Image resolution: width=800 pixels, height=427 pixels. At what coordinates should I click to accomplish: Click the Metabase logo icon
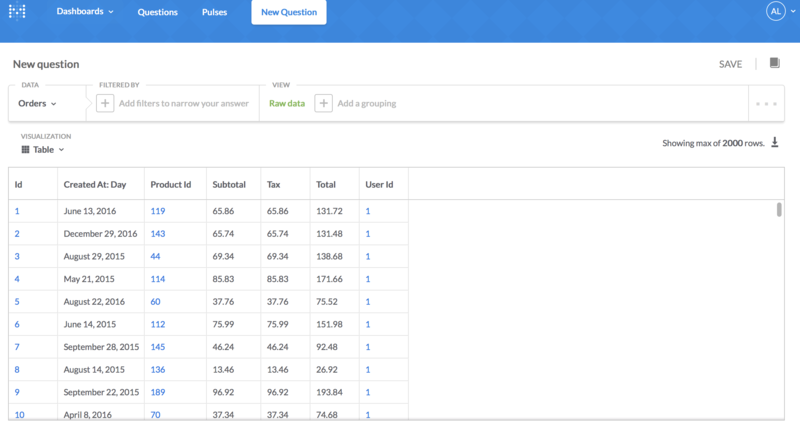click(17, 12)
